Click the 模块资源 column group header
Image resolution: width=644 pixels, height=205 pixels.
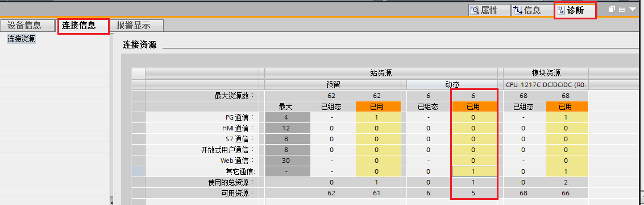pyautogui.click(x=546, y=73)
